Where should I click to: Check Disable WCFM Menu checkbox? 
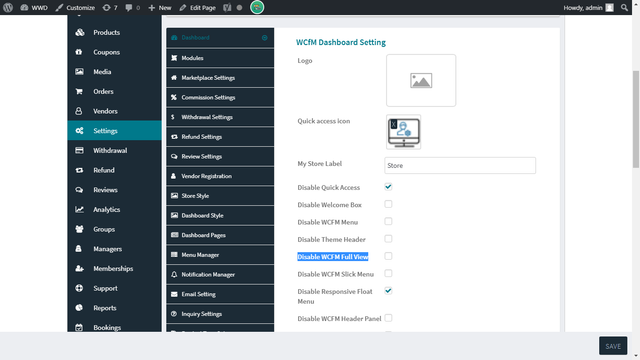coord(388,221)
